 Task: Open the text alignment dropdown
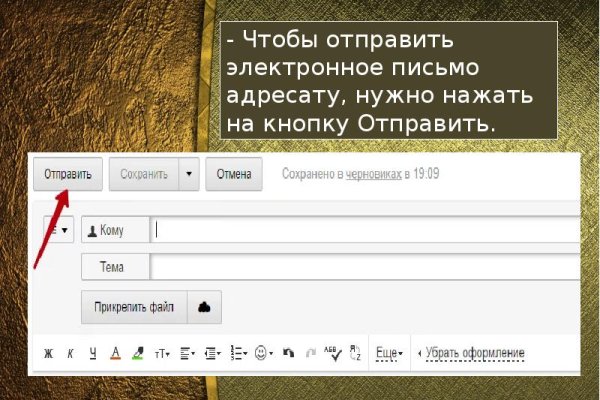pos(189,354)
